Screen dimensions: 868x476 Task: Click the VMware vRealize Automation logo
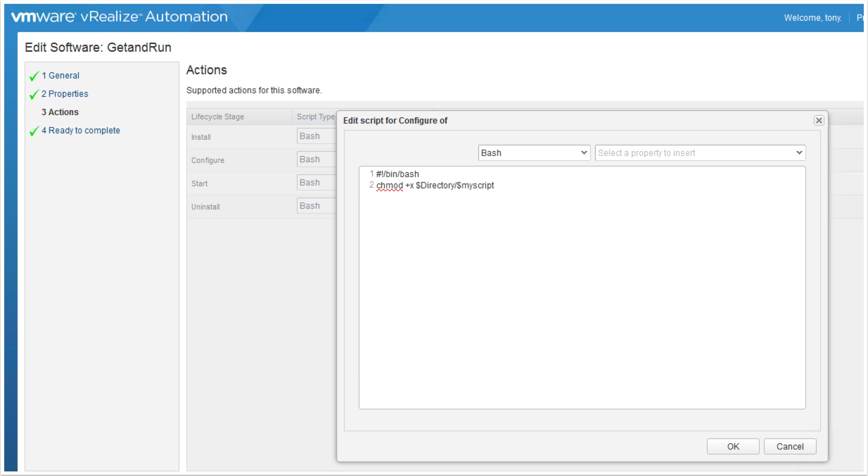click(119, 17)
